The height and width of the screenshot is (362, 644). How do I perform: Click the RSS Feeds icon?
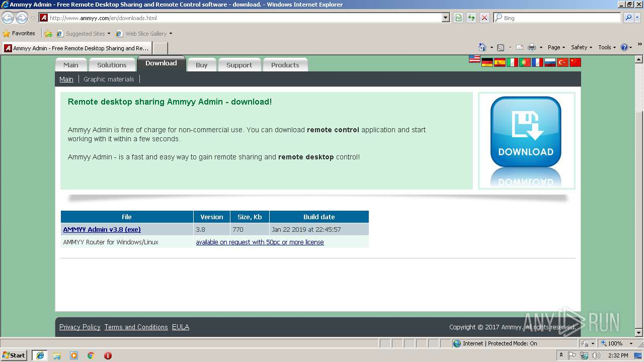click(501, 47)
